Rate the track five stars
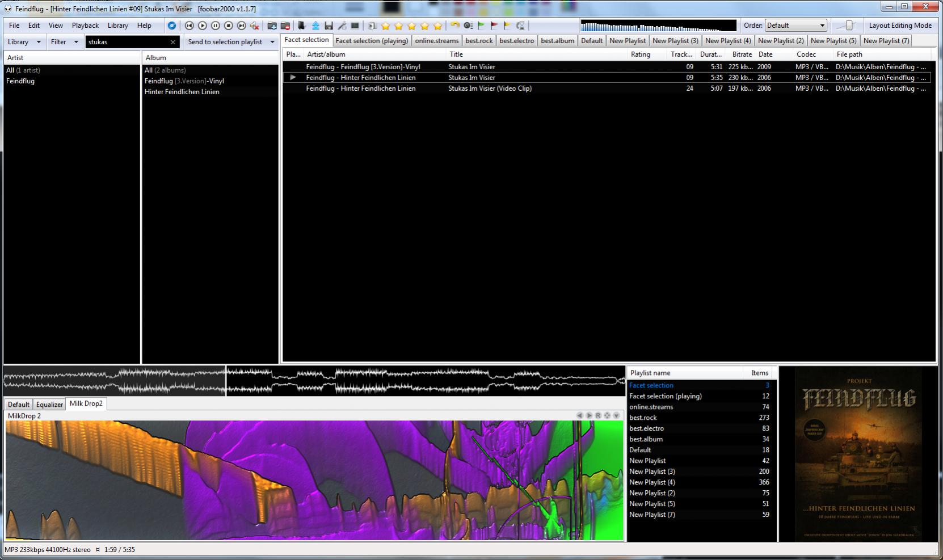The height and width of the screenshot is (560, 943). tap(438, 26)
